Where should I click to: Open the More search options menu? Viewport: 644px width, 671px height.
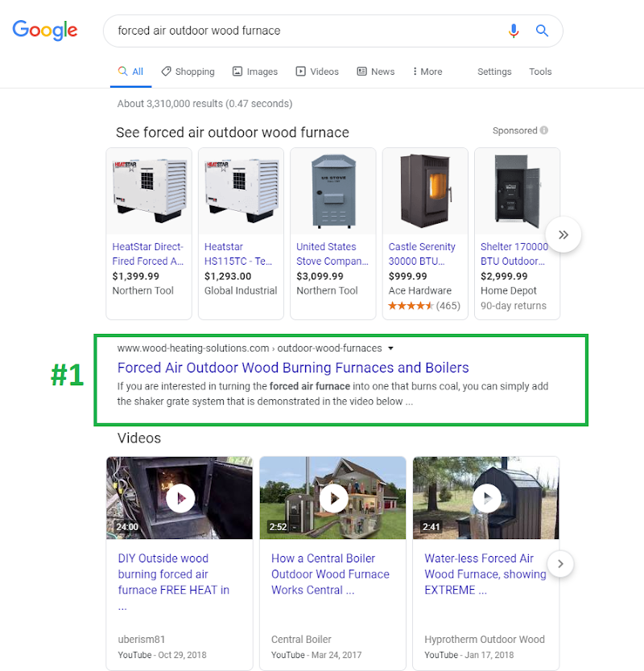click(x=427, y=72)
